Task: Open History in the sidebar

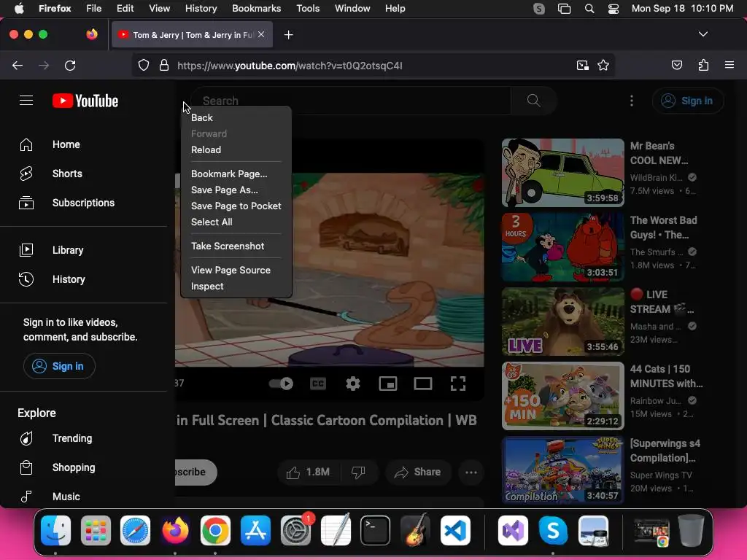Action: 69,279
